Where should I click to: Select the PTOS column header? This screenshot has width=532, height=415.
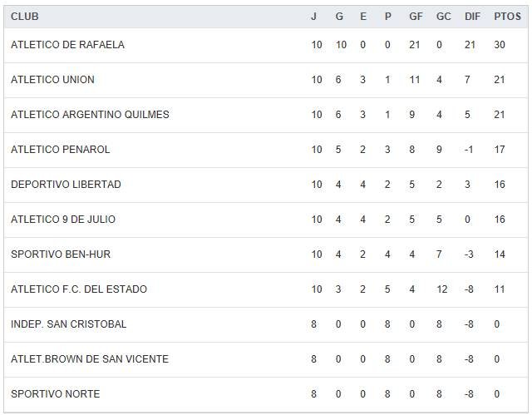[507, 17]
